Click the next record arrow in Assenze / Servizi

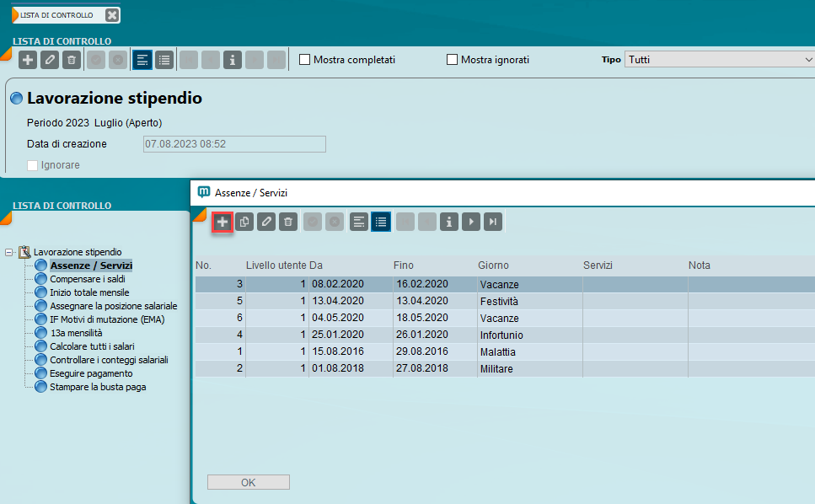[x=472, y=222]
